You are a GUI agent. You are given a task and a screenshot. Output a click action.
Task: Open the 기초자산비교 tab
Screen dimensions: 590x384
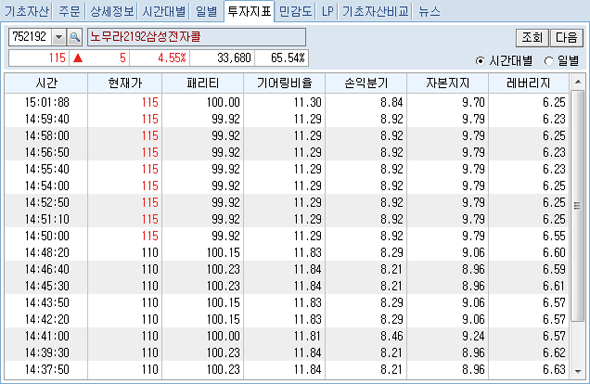coord(375,11)
